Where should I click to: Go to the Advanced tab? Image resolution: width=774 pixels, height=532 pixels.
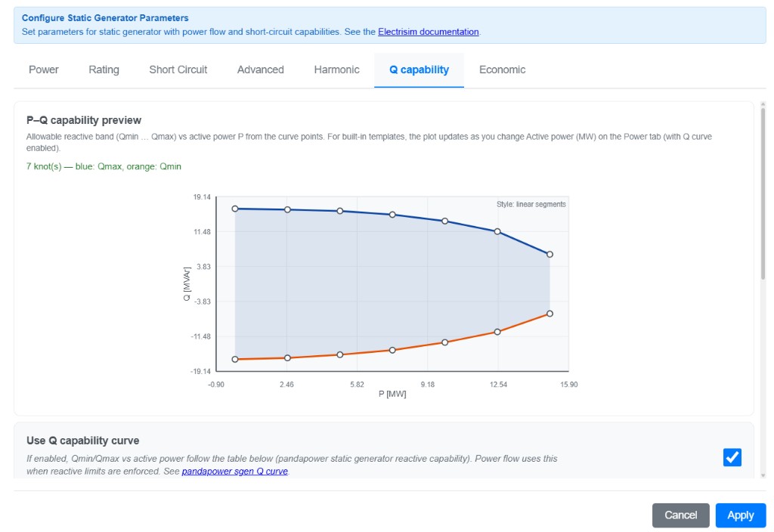(x=260, y=70)
